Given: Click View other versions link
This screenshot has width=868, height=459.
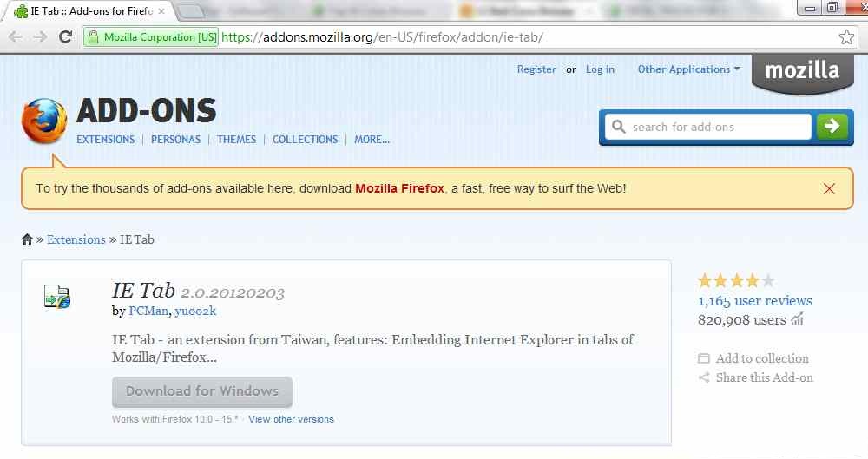Looking at the screenshot, I should tap(291, 419).
